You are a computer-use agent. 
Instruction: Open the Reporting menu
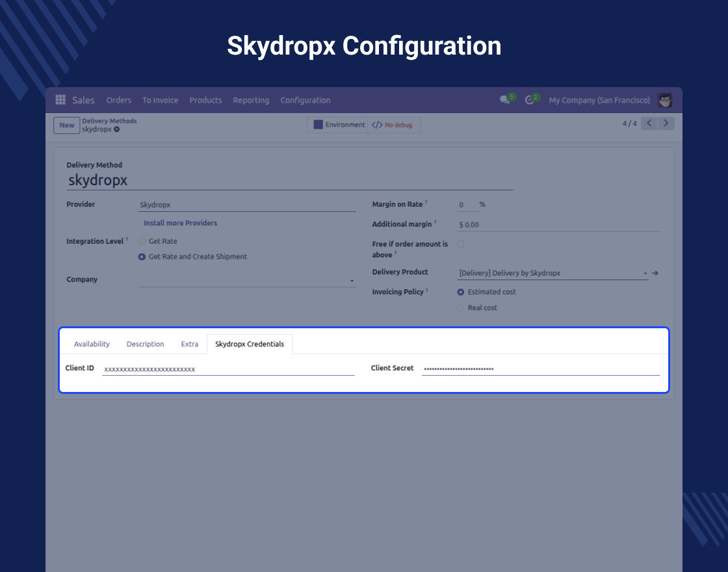point(251,100)
